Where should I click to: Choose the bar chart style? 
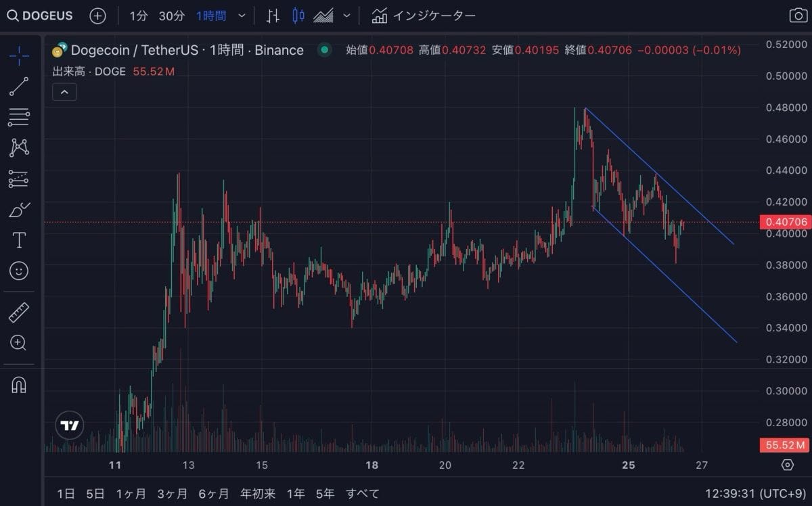(x=273, y=16)
